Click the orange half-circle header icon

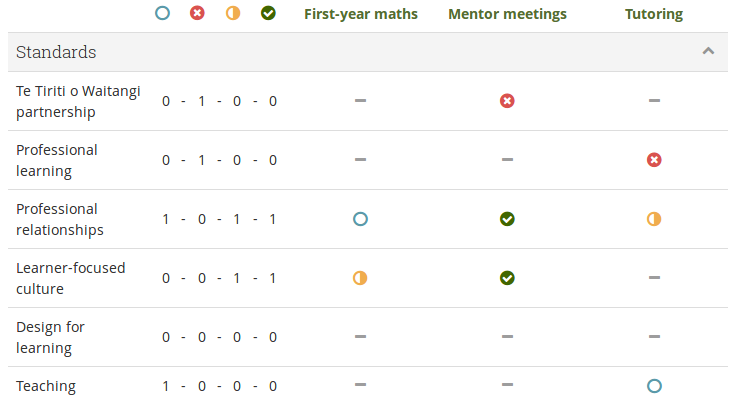[x=233, y=14]
